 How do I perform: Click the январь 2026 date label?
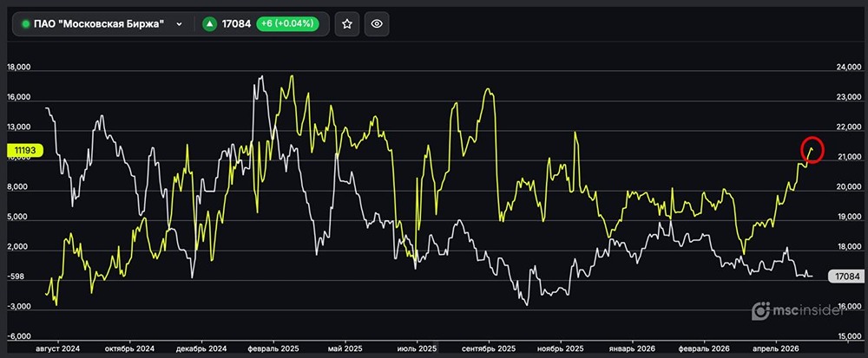pyautogui.click(x=632, y=349)
